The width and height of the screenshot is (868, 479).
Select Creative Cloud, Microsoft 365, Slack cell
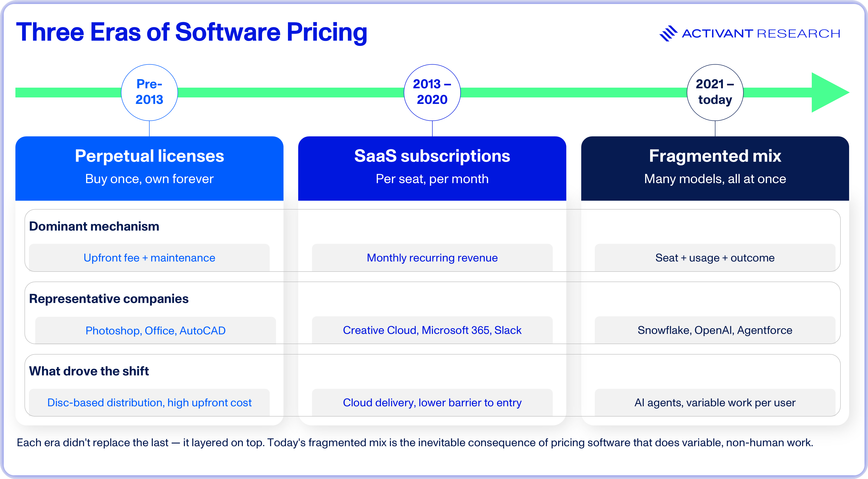point(432,330)
